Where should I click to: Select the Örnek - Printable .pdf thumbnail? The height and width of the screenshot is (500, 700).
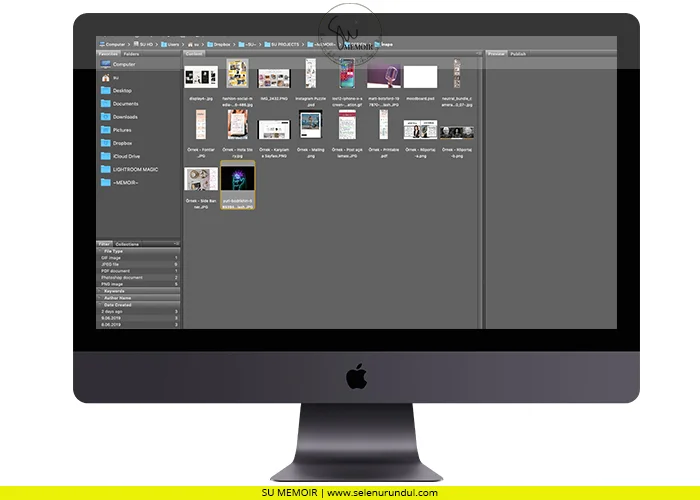pos(384,125)
